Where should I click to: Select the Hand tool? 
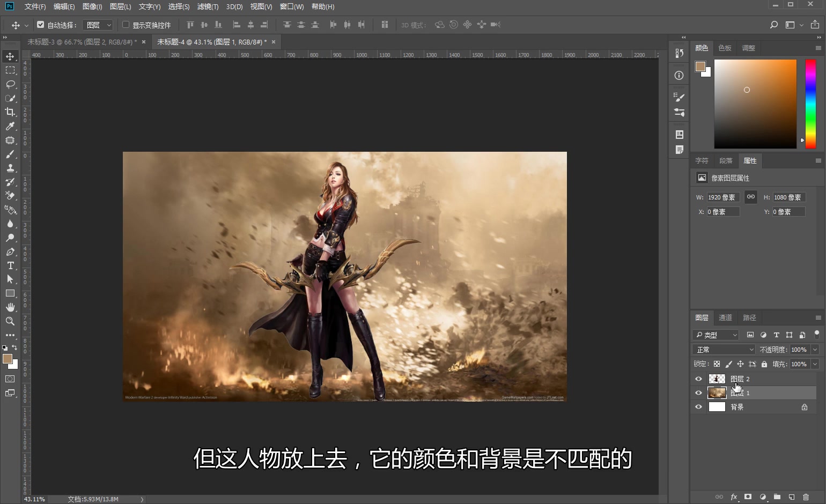(10, 307)
